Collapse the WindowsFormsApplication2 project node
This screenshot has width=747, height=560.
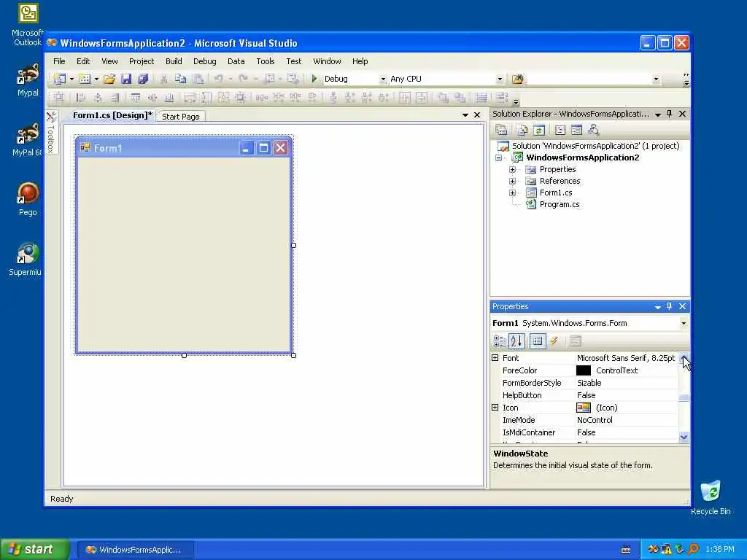499,158
